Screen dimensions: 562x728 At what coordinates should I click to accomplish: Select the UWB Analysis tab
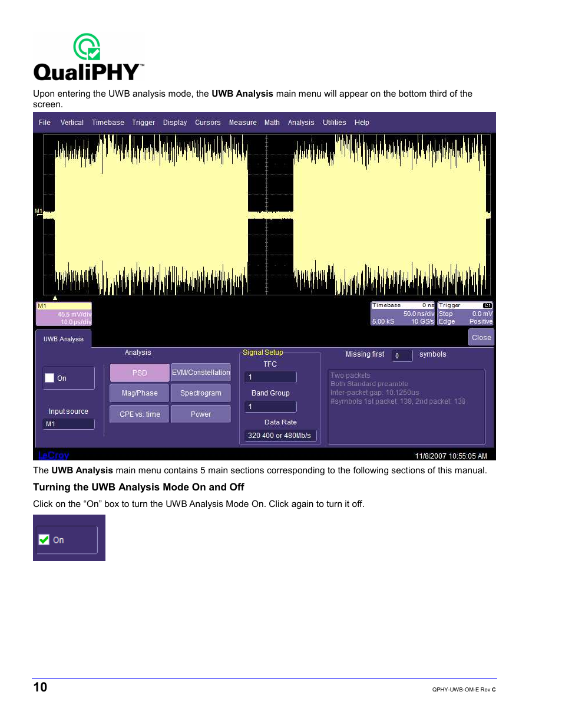(x=64, y=339)
